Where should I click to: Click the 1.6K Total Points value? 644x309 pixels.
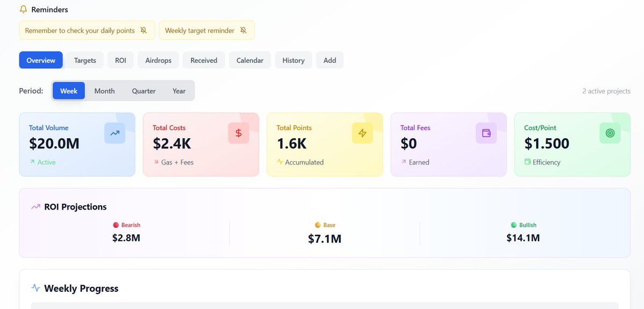[291, 143]
